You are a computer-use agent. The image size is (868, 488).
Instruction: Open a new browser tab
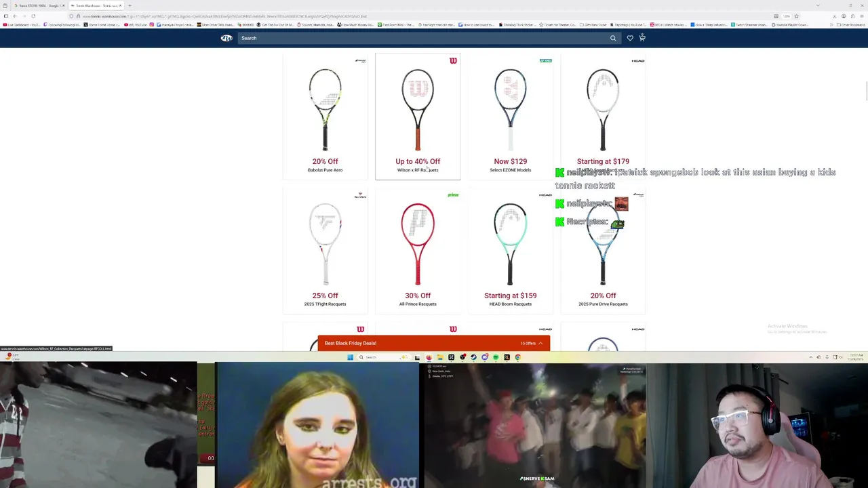pyautogui.click(x=130, y=5)
